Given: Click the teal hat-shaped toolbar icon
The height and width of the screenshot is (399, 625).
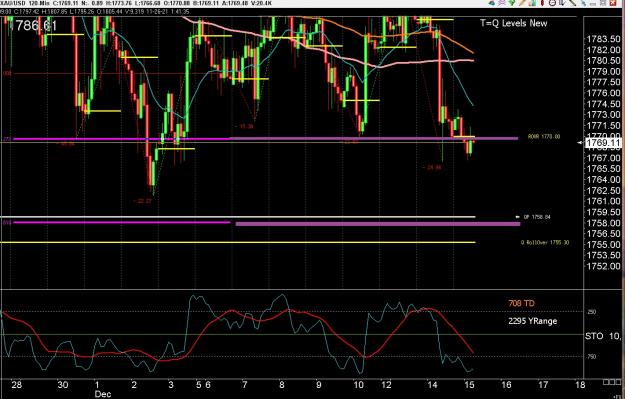Looking at the screenshot, I should coord(492,3).
